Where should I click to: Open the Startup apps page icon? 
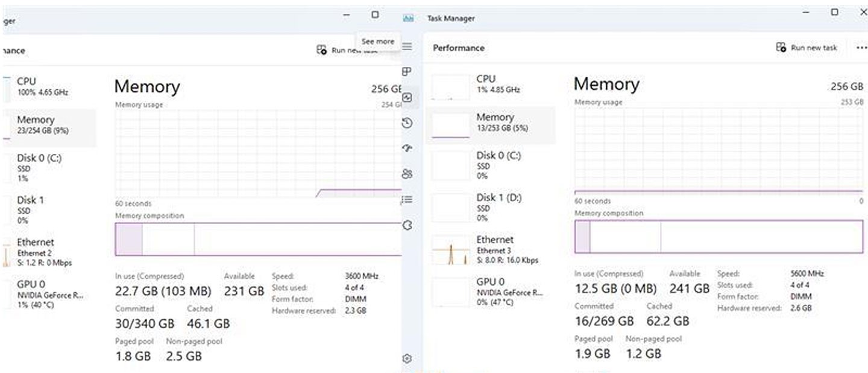[x=407, y=148]
